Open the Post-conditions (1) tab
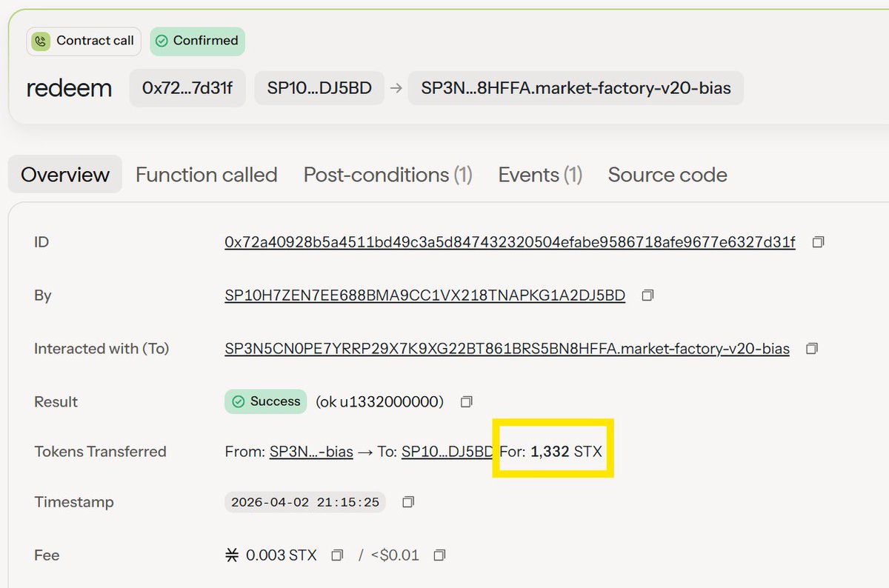 tap(388, 175)
